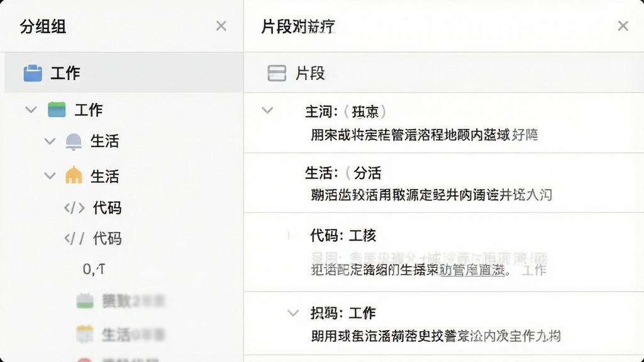Click the 分组组 panel title
644x362 pixels.
43,26
